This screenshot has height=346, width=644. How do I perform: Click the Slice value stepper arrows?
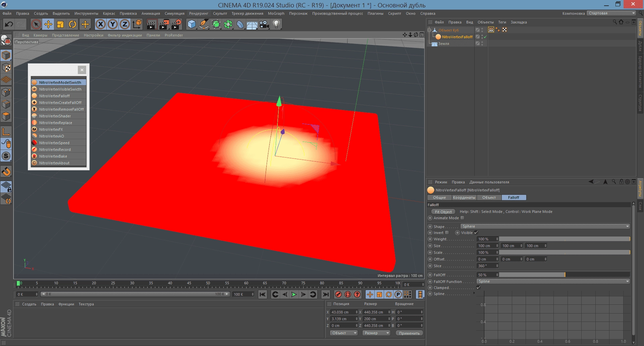(497, 266)
